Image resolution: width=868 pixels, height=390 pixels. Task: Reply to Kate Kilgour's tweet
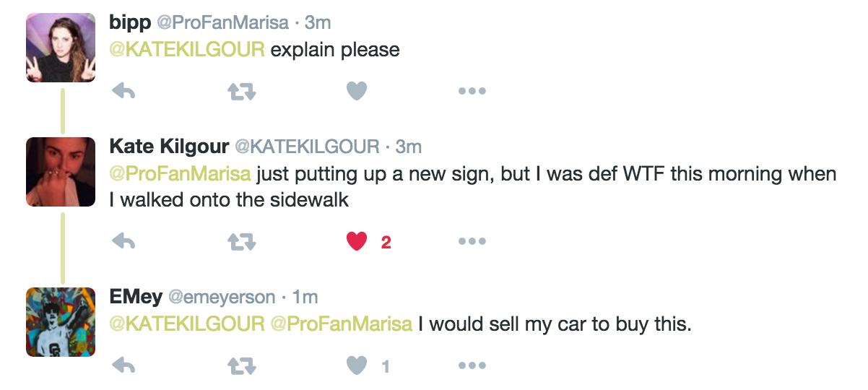(x=124, y=242)
